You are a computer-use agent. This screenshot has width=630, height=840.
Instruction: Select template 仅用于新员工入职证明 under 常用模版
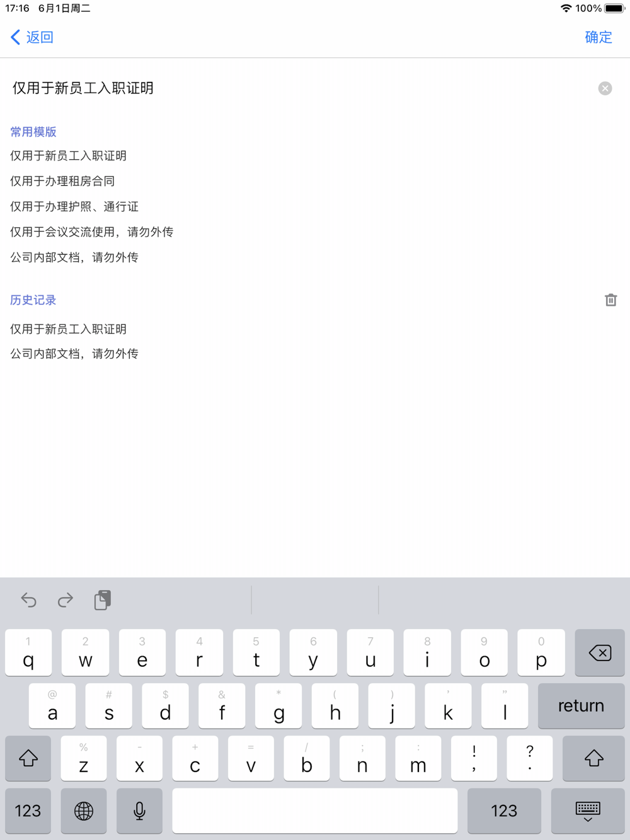pos(68,156)
